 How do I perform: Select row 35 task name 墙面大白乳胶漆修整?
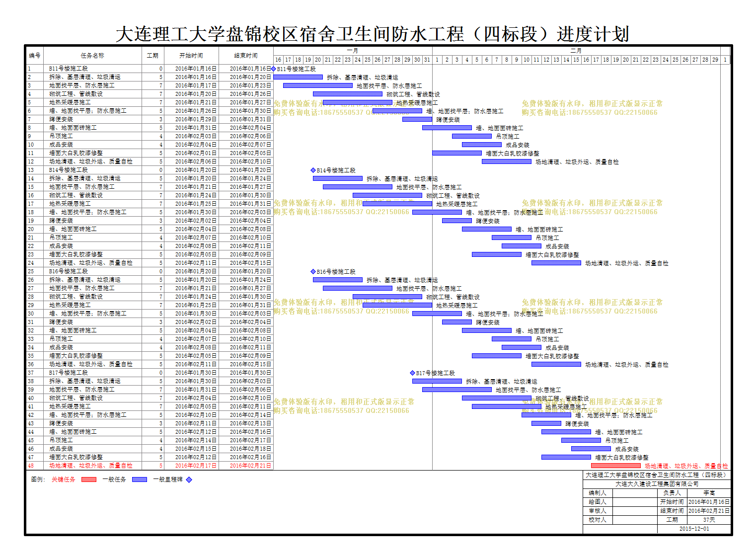click(76, 356)
